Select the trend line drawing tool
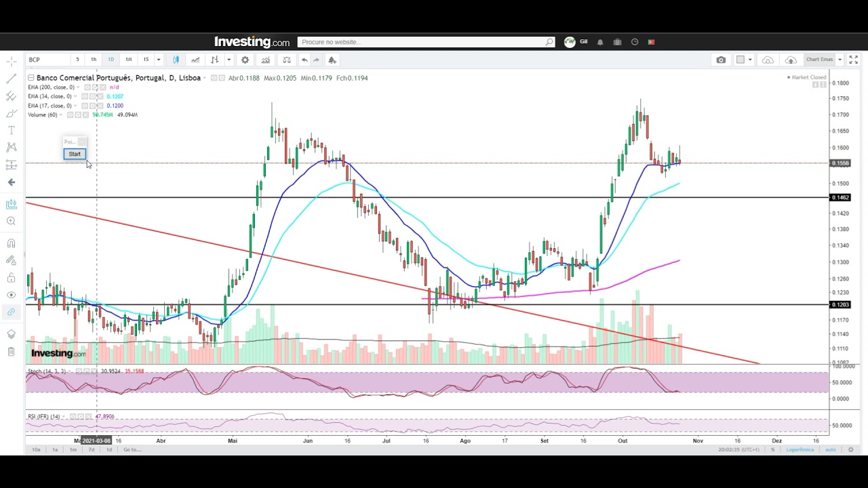868x488 pixels. (11, 79)
